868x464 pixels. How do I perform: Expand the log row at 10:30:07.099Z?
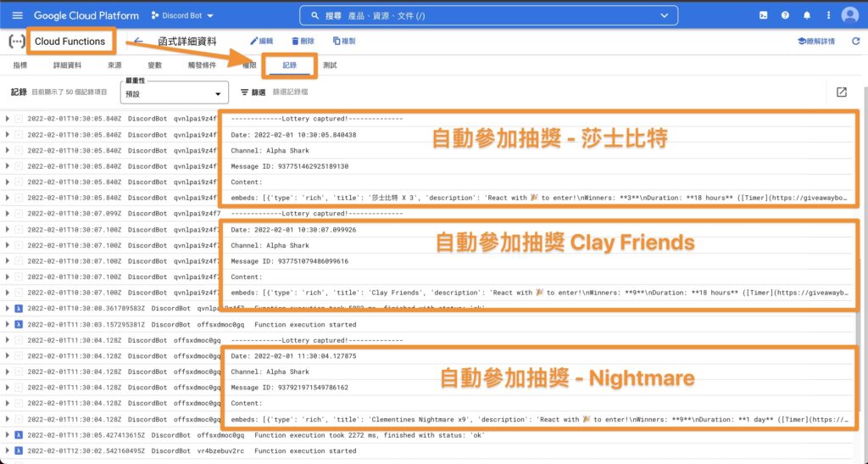7,213
